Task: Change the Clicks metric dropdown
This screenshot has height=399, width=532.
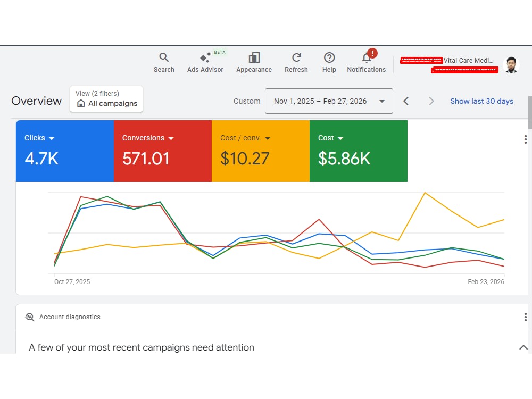Action: tap(39, 138)
